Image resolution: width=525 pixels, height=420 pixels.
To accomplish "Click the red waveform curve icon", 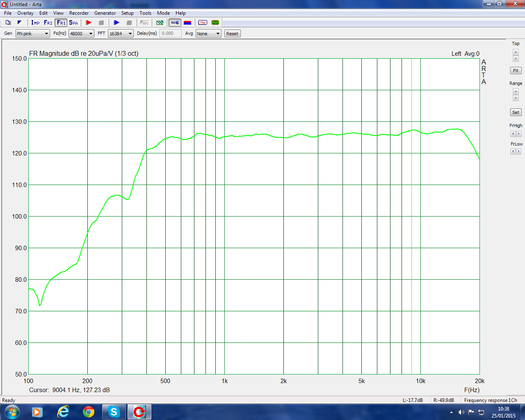I will (203, 23).
